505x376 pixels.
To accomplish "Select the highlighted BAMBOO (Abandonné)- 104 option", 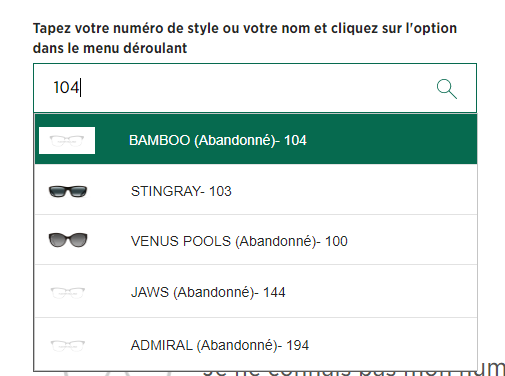I will pos(256,139).
